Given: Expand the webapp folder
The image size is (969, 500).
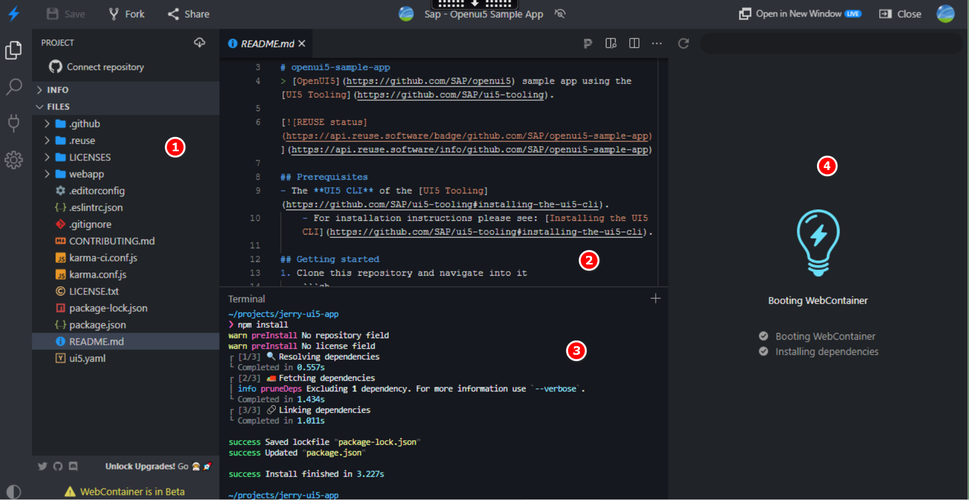Looking at the screenshot, I should tap(86, 174).
